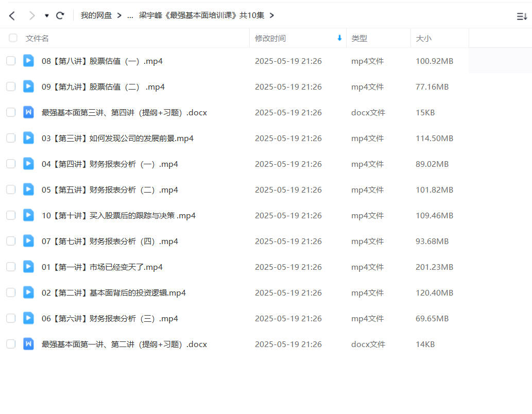Click the Word icon of 第一讲、第二讲 docx

[28, 344]
